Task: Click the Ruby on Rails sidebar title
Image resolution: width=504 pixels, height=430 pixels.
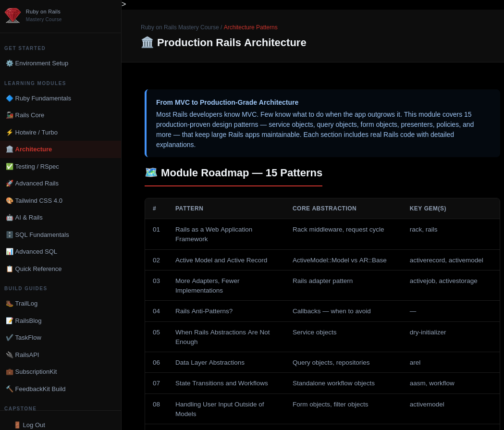Action: [43, 12]
